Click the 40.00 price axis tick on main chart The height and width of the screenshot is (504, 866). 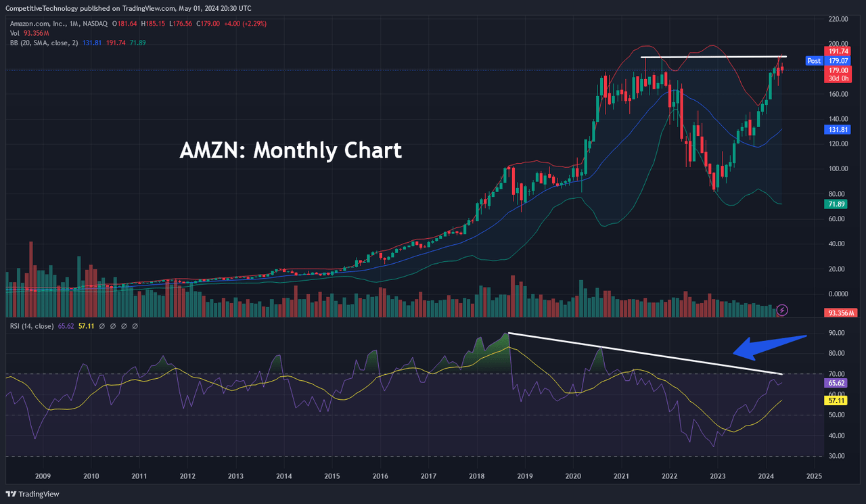[838, 244]
